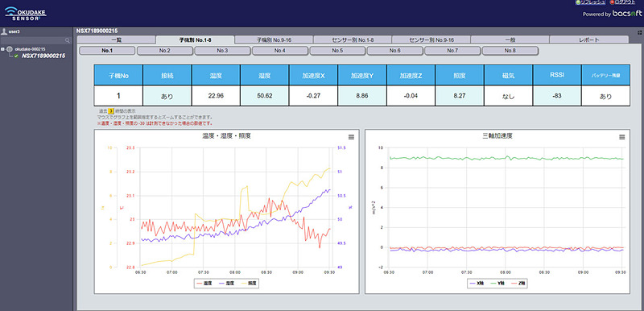Viewport: 644px width, 311px height.
Task: Click the 温度 column header in table
Action: click(x=216, y=75)
